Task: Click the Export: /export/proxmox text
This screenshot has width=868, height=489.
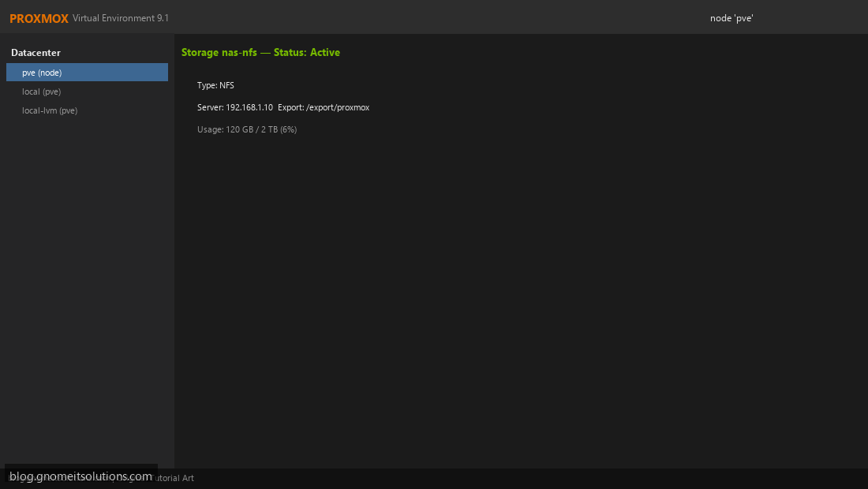Action: [324, 107]
